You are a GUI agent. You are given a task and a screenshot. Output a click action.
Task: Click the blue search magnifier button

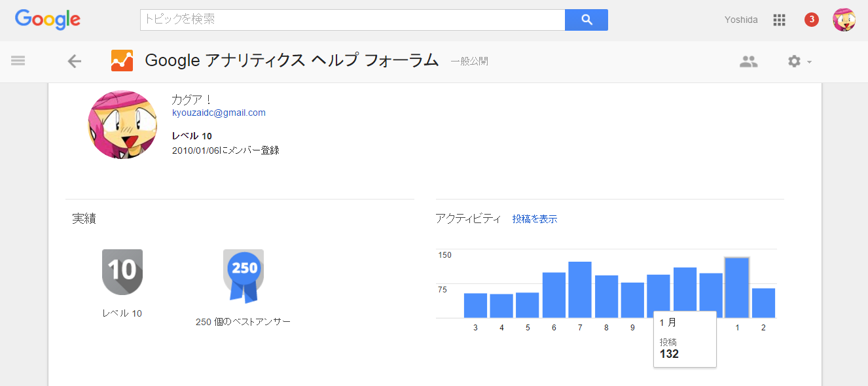pos(587,20)
